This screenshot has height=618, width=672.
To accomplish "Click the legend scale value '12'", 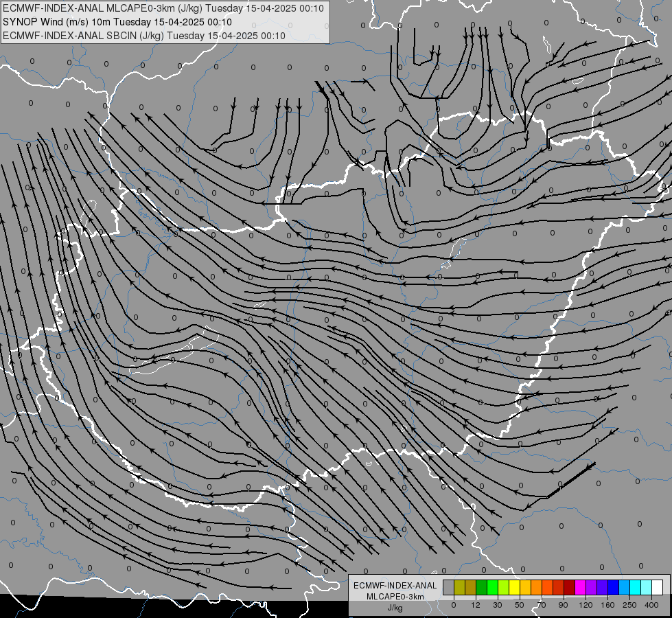I will [x=476, y=605].
